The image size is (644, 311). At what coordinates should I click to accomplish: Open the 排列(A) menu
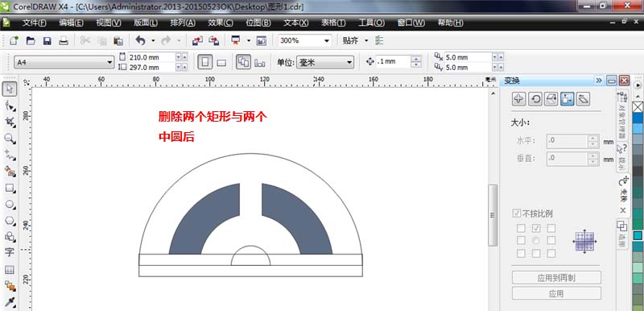click(183, 23)
